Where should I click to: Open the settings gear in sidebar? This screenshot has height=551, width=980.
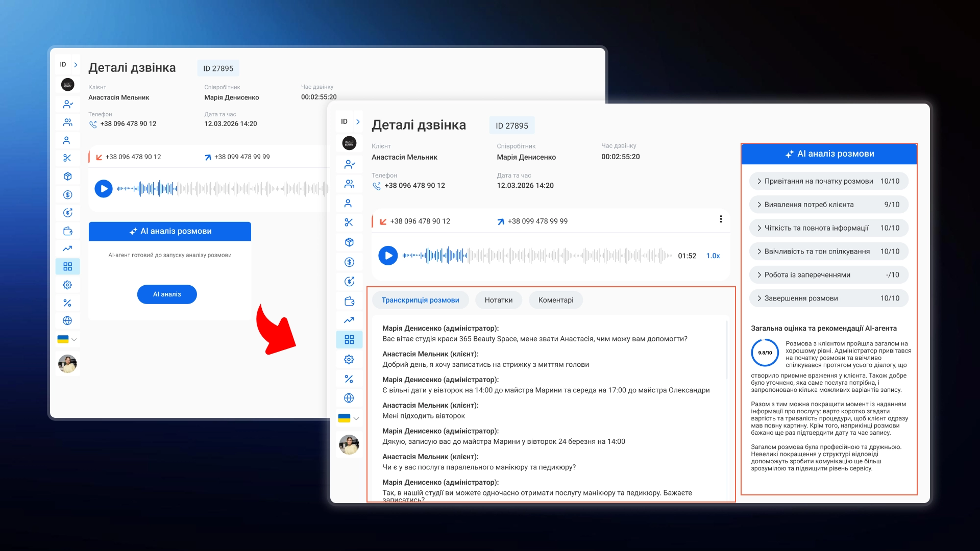[x=349, y=359]
